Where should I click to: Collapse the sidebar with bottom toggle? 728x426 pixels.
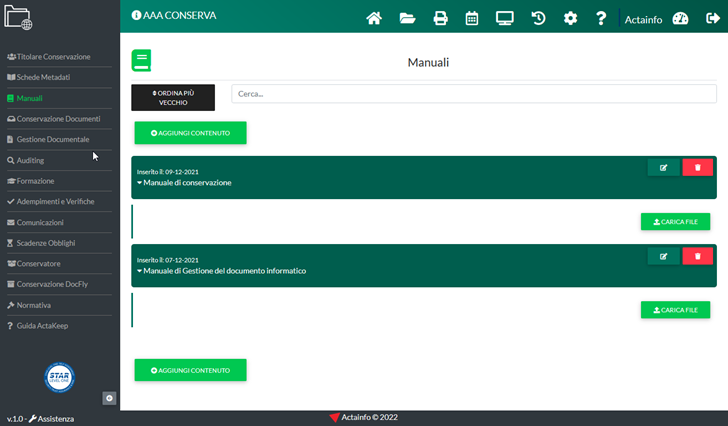109,398
